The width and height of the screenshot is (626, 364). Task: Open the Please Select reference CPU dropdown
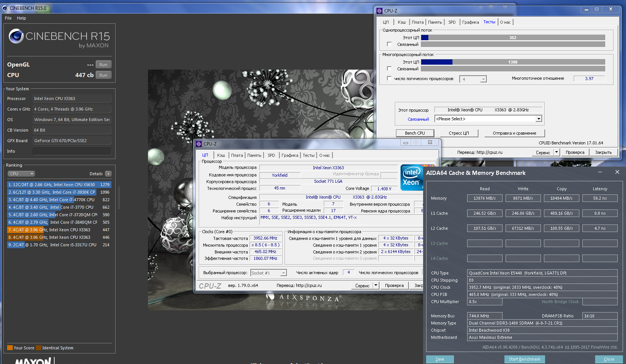pyautogui.click(x=539, y=119)
